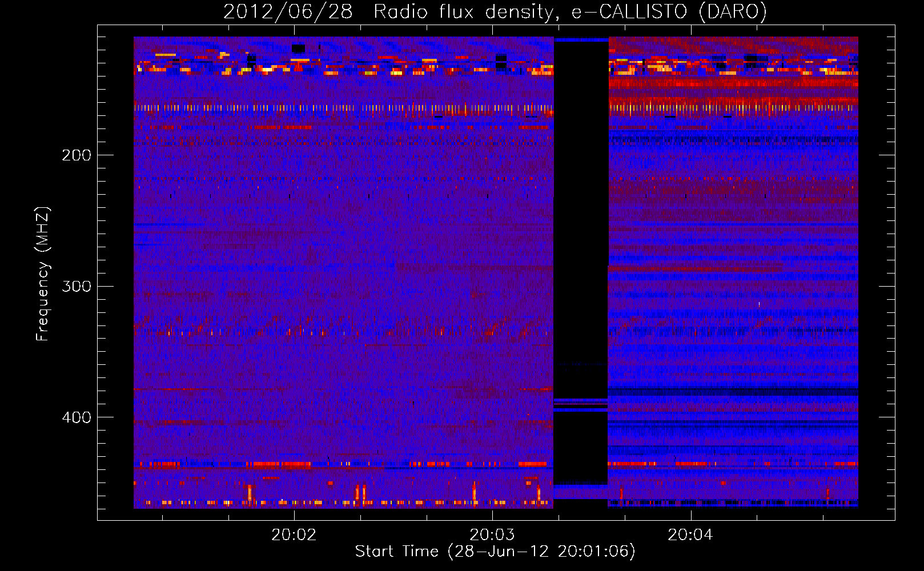Click the plot title '2012/06/28 Radio flux density'
This screenshot has width=924, height=571.
coord(495,11)
